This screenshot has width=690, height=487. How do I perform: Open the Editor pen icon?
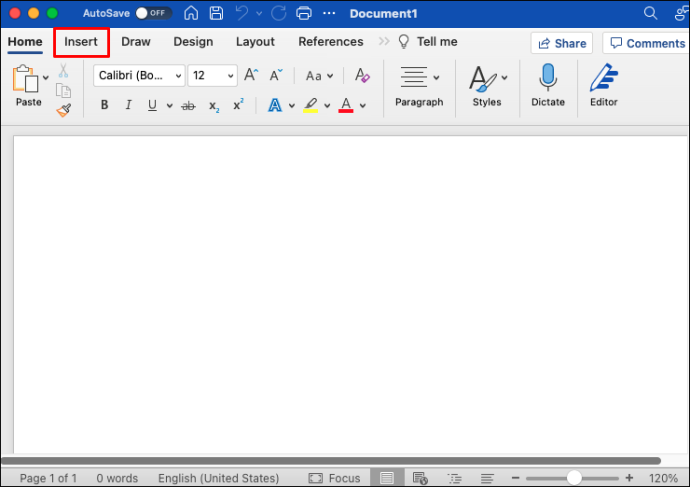point(604,77)
